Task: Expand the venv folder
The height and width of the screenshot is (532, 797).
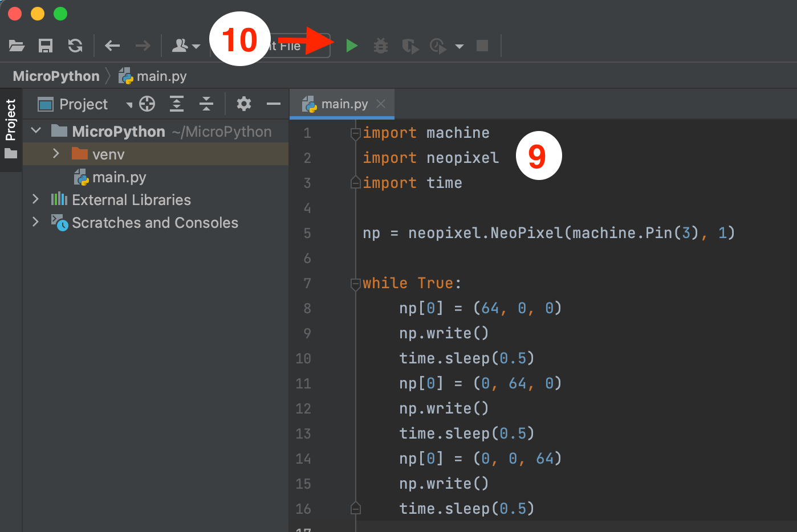Action: (55, 154)
